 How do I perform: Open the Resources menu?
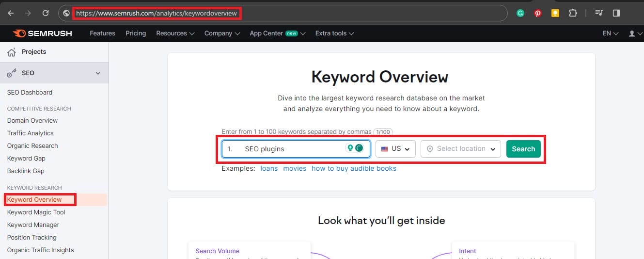pyautogui.click(x=175, y=33)
